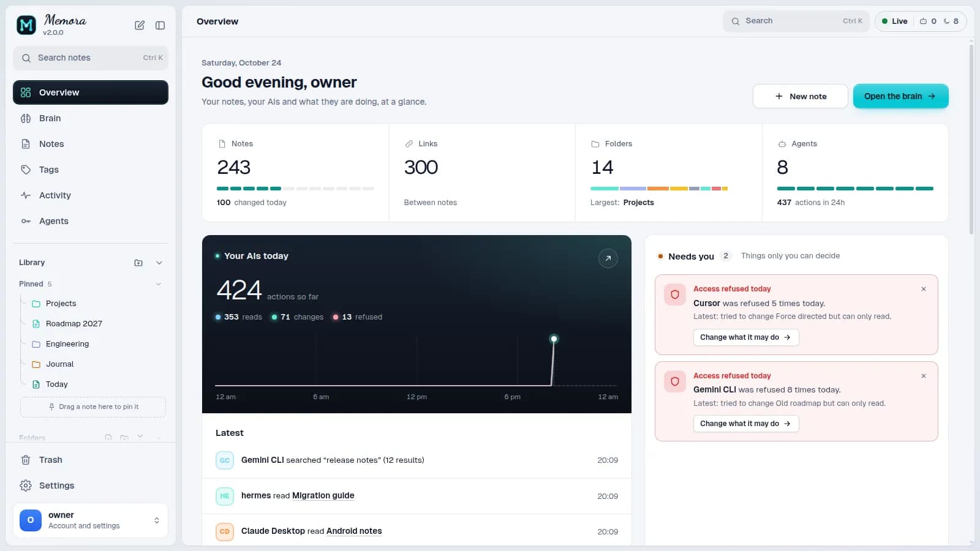Image resolution: width=980 pixels, height=551 pixels.
Task: Open the Trash bin
Action: pos(91,460)
